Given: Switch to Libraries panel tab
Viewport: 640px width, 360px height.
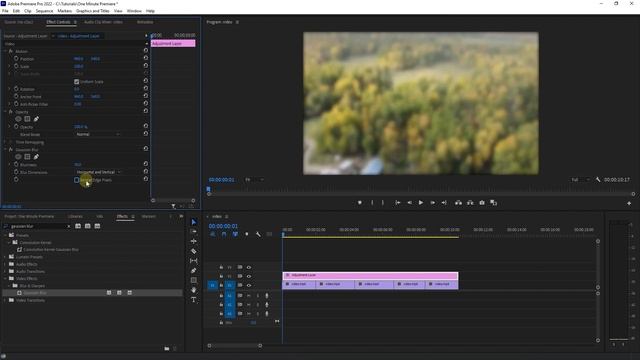Looking at the screenshot, I should coord(75,216).
